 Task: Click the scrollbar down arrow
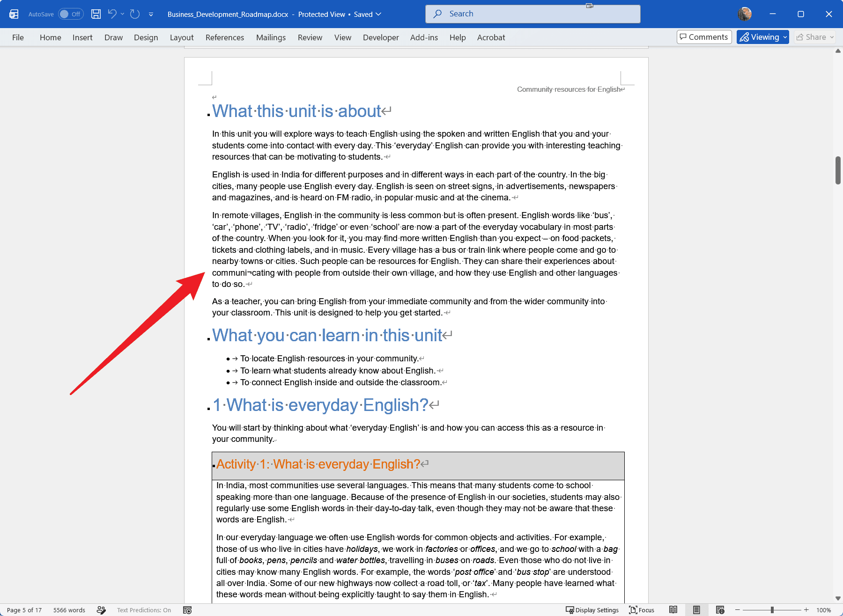coord(838,598)
